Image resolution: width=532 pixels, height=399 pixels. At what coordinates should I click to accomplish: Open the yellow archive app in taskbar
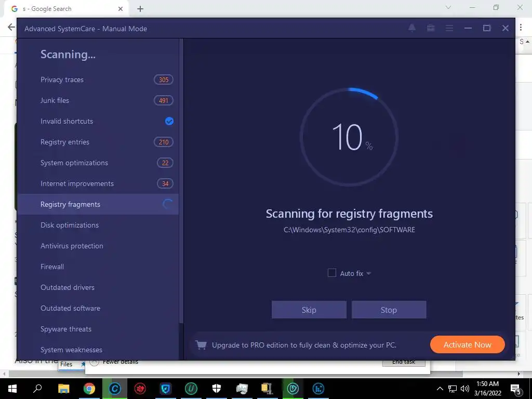point(267,389)
